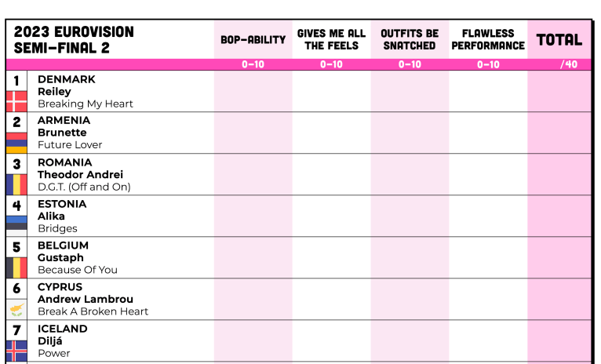
Task: Select Armenia's Gives Me All The Feels cell
Action: click(x=332, y=133)
